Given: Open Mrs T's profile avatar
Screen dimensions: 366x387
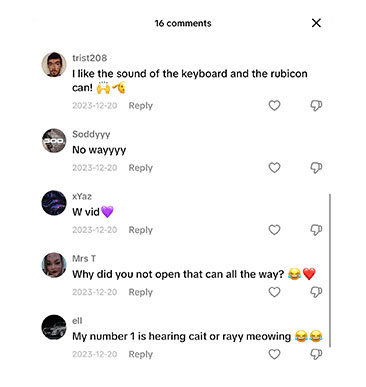Looking at the screenshot, I should 54,265.
